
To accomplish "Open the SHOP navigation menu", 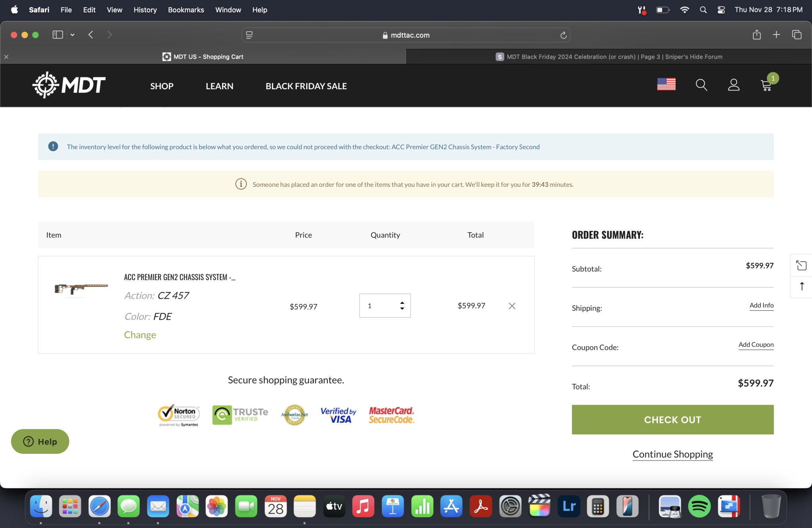I will pos(162,86).
